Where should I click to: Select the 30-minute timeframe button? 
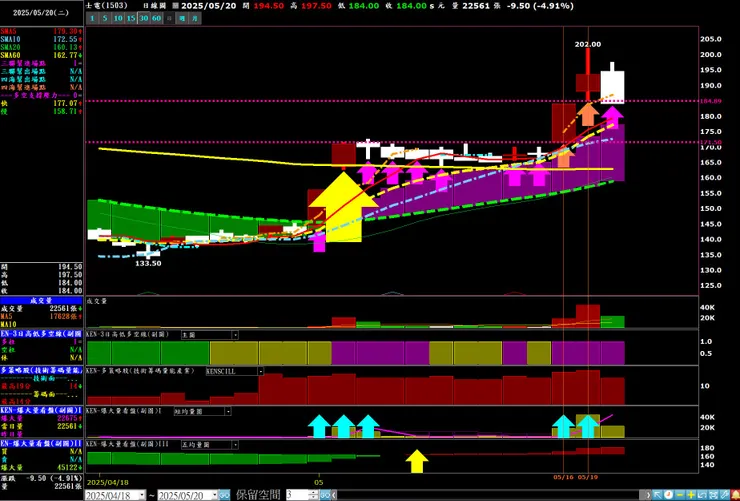[x=143, y=18]
